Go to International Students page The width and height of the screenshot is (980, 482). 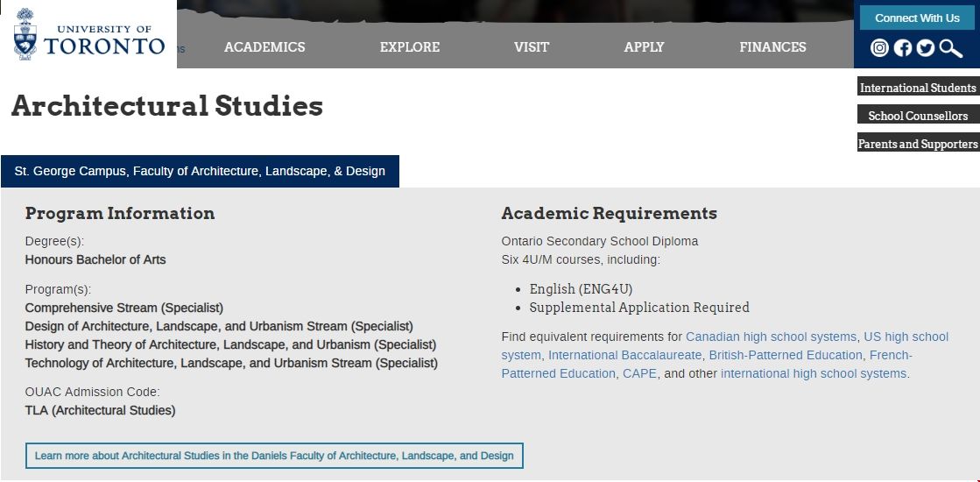pyautogui.click(x=918, y=88)
